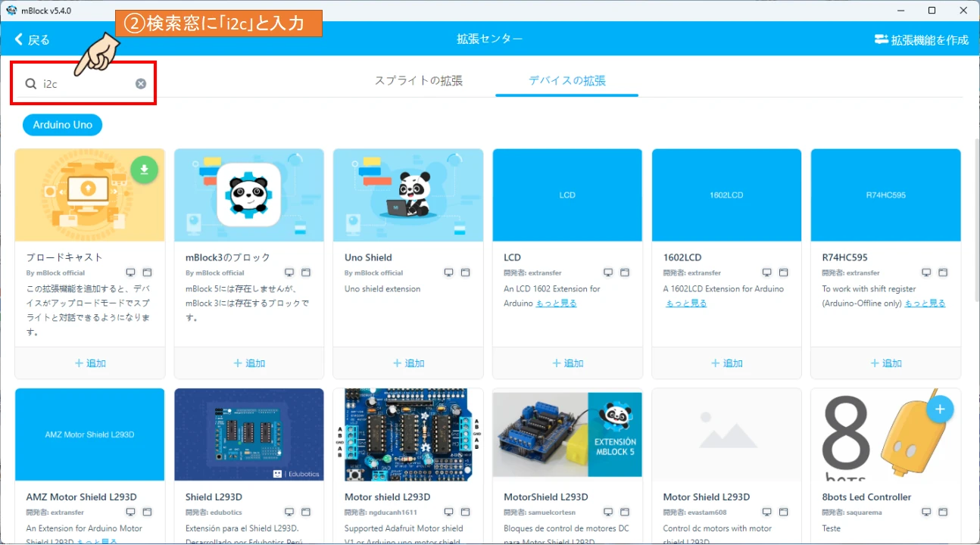980x545 pixels.
Task: Click the monitor icon on Uno Shield card
Action: [448, 272]
